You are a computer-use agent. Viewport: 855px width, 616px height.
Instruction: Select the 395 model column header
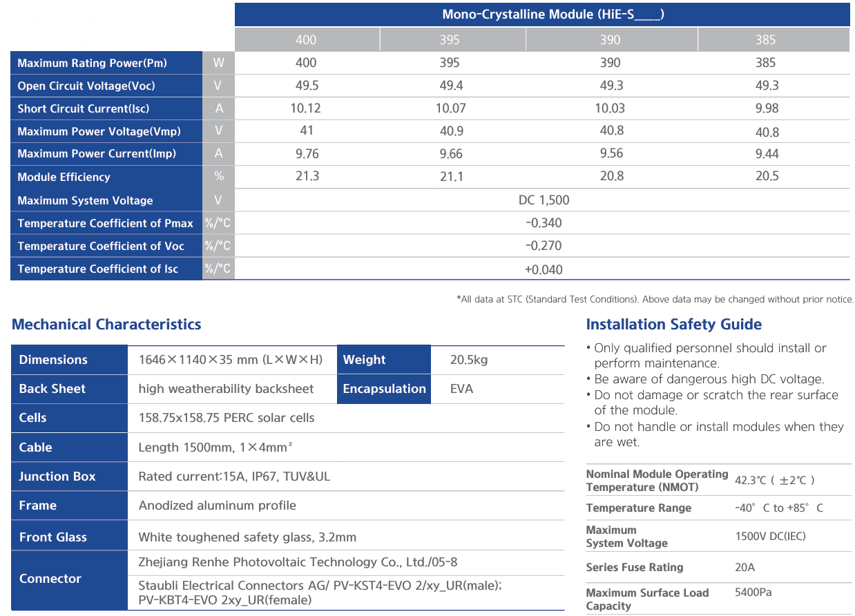click(x=450, y=40)
